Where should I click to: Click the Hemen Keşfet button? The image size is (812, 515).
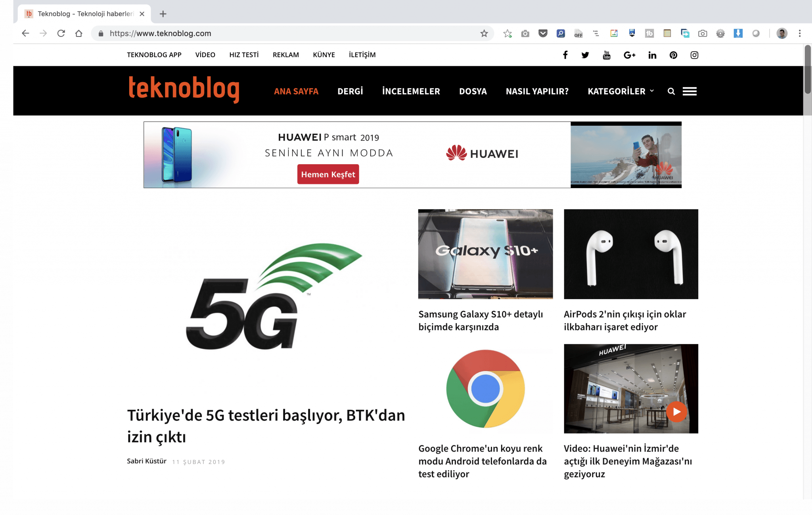[x=328, y=174]
